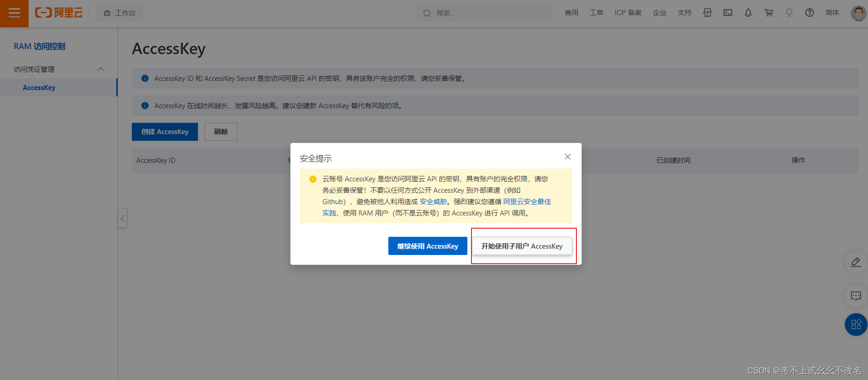Click the Alibaba Cloud logo
Screen dimensions: 868x380
(59, 13)
